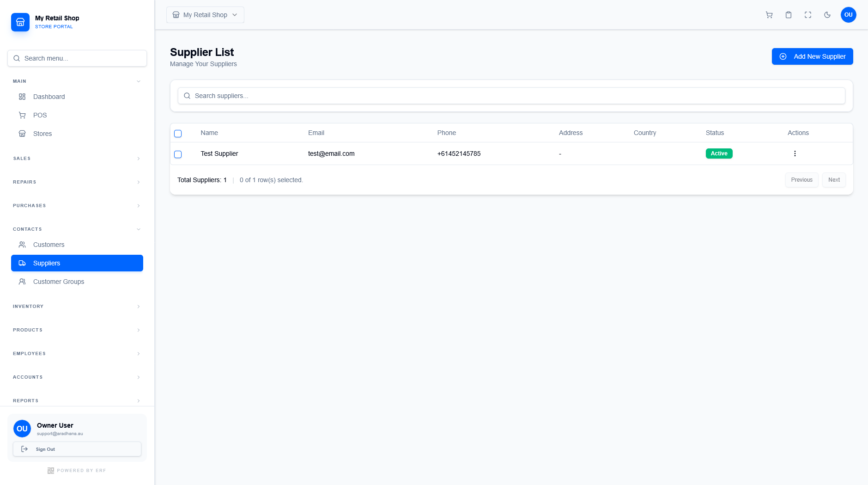This screenshot has height=485, width=868.
Task: Click the Active status badge
Action: pyautogui.click(x=718, y=153)
